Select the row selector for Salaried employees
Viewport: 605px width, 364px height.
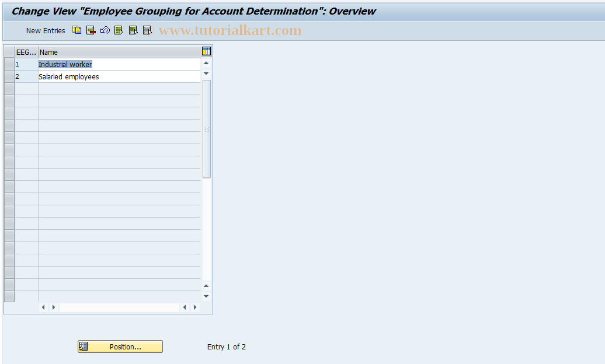pos(9,77)
